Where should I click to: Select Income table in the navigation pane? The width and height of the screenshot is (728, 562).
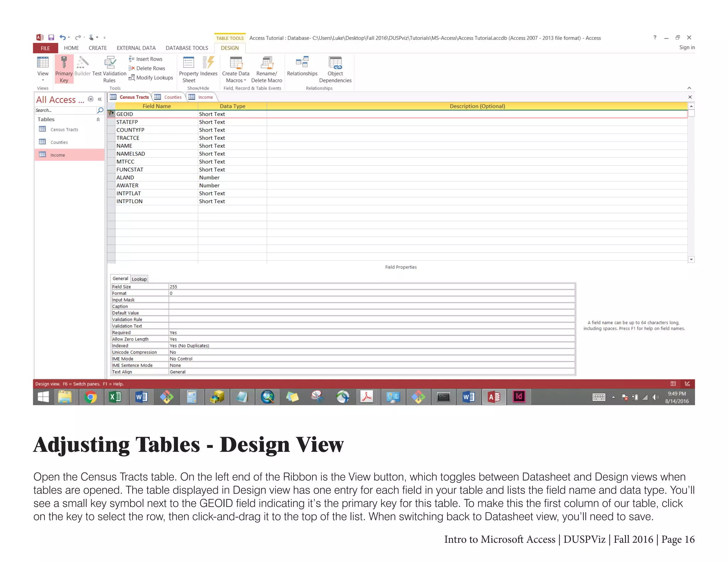pos(69,155)
